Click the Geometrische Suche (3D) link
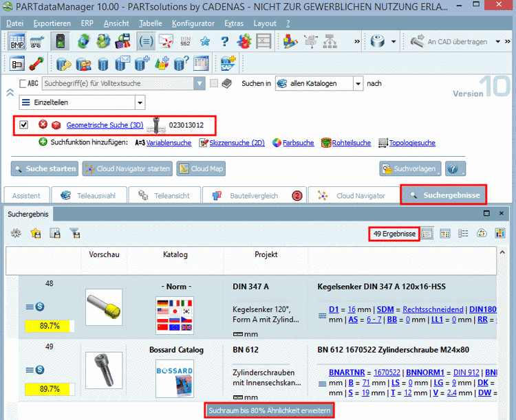516x420 pixels. 105,125
